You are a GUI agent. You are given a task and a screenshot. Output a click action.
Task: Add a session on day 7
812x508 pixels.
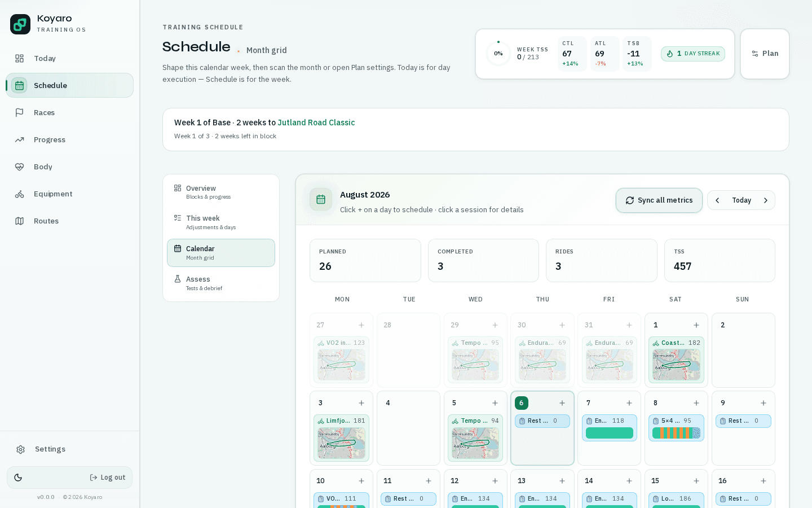click(629, 403)
